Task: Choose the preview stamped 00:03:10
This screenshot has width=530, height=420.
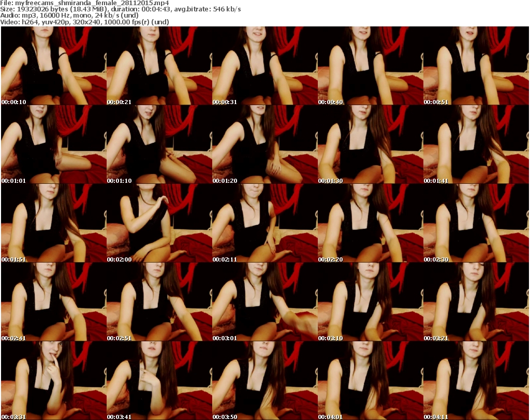Action: (371, 302)
